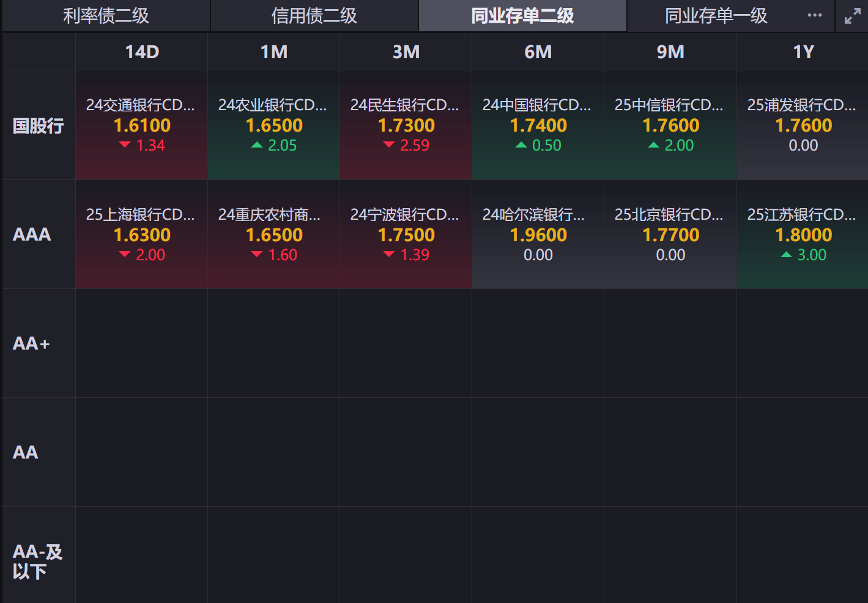Open the 24民生银行CD bond name

[x=405, y=105]
